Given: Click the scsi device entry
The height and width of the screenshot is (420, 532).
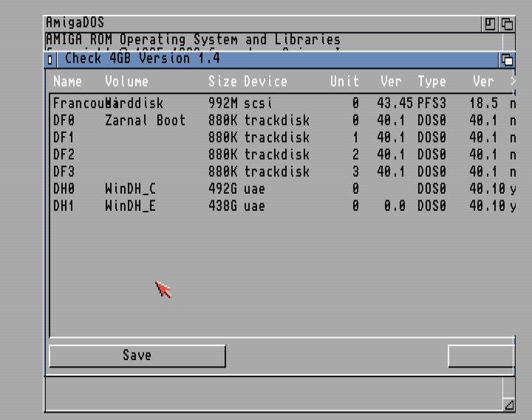Looking at the screenshot, I should [x=258, y=103].
